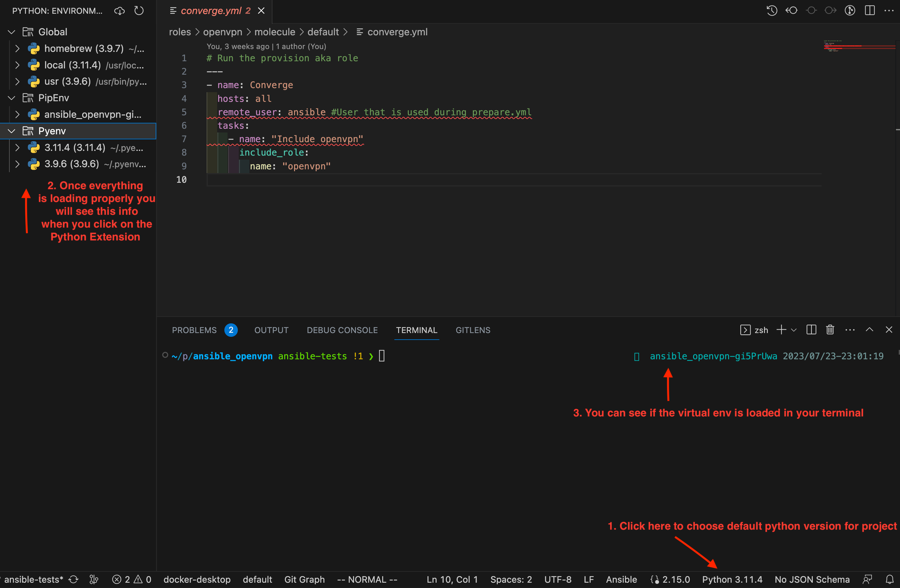Image resolution: width=900 pixels, height=588 pixels.
Task: Click the notifications bell icon
Action: tap(889, 579)
